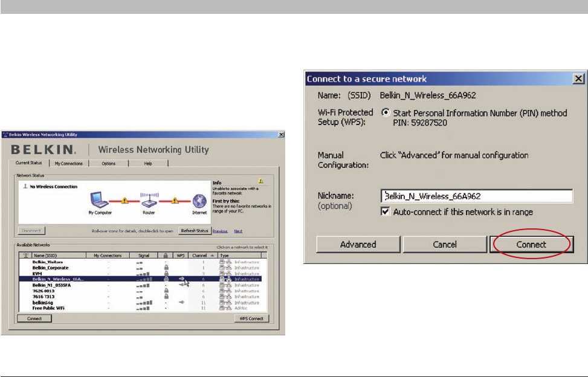Click the Advanced button in dialog

(358, 244)
